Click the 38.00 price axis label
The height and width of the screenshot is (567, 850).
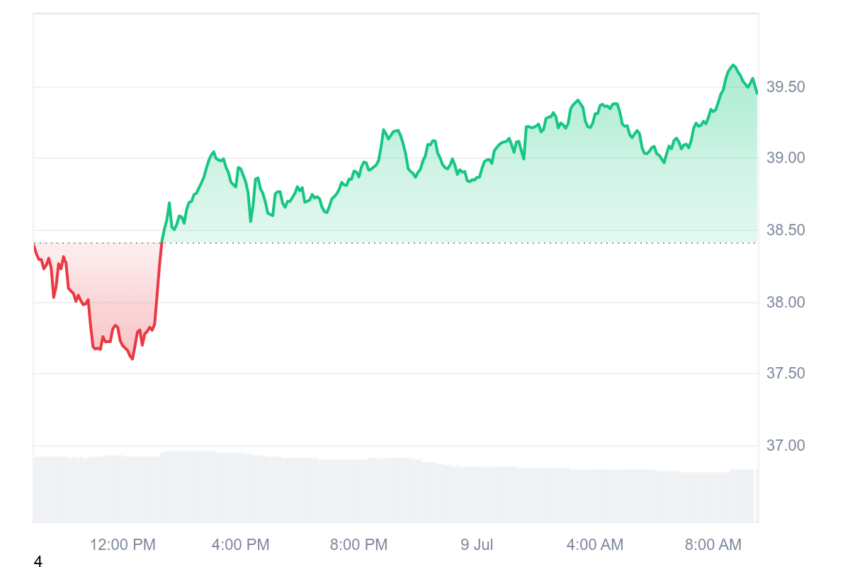(x=785, y=302)
